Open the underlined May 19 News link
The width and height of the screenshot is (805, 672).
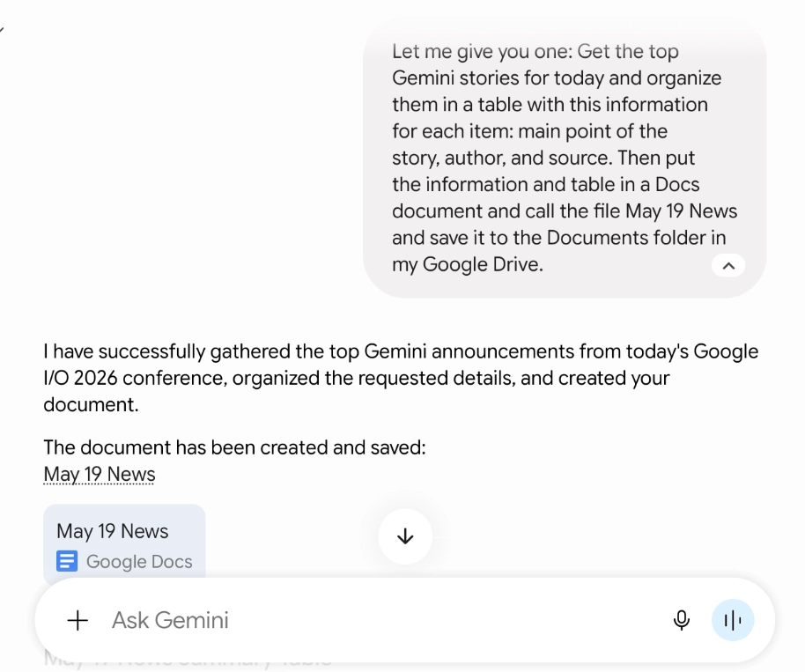[x=100, y=475]
